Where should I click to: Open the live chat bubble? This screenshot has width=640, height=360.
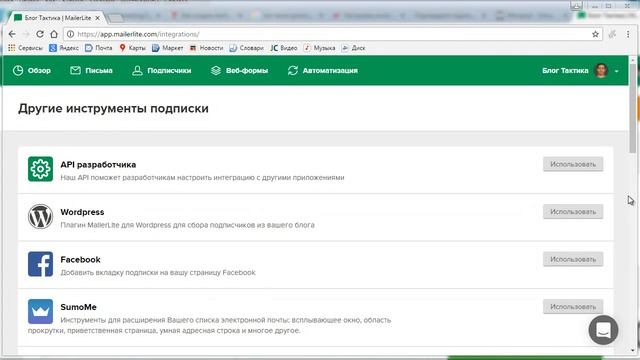pos(603,330)
